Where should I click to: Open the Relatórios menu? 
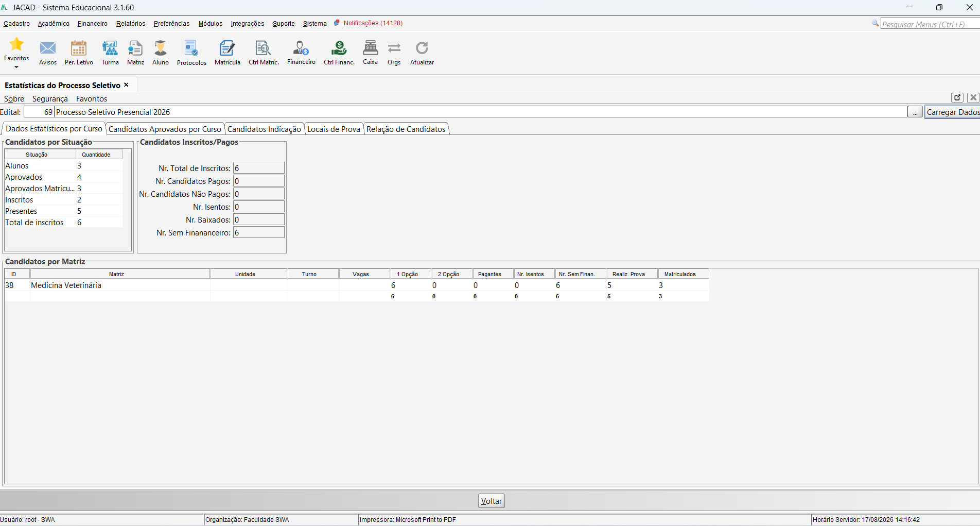point(131,24)
